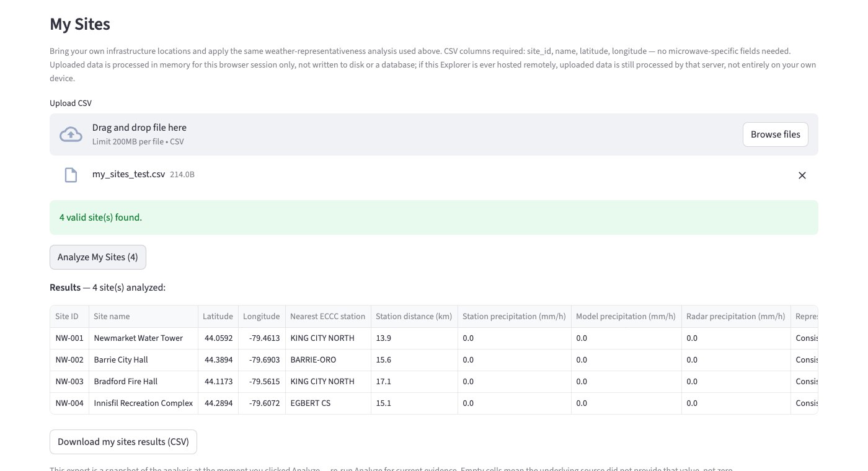
Task: Click the Newmarket Water Tower cell
Action: 143,338
